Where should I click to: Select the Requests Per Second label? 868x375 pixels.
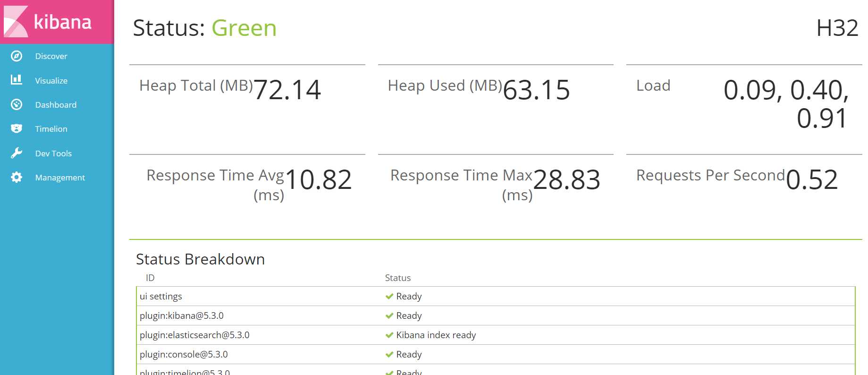coord(710,175)
